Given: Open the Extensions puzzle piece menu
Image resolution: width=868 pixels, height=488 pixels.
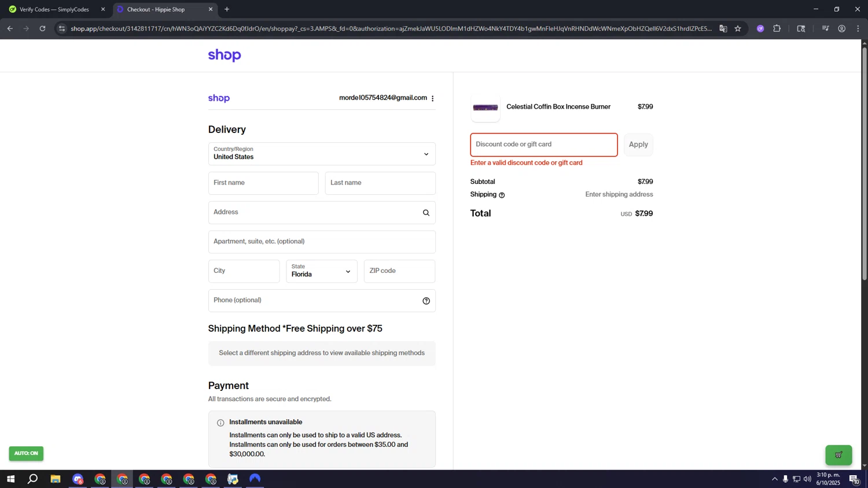Looking at the screenshot, I should point(777,28).
